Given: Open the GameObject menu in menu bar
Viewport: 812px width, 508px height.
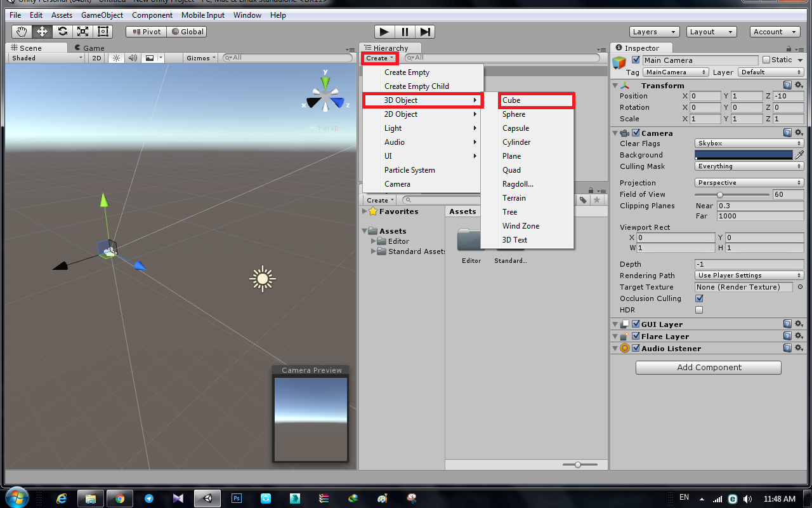Looking at the screenshot, I should coord(102,15).
